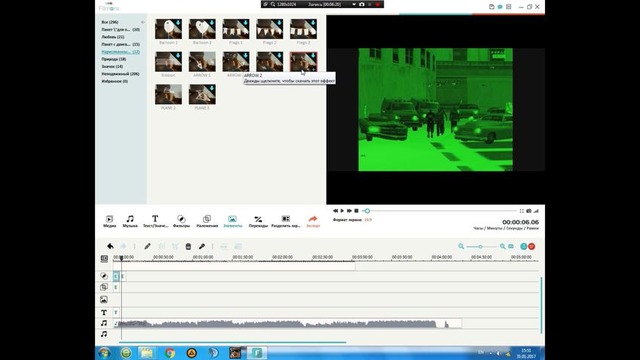This screenshot has width=640, height=360.
Task: Play the preview video
Action: click(342, 211)
